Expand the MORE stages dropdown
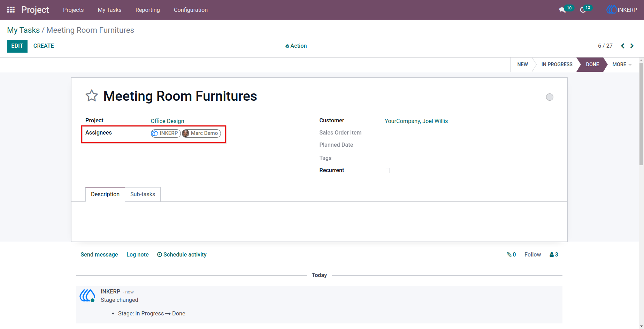The height and width of the screenshot is (329, 644). point(622,64)
